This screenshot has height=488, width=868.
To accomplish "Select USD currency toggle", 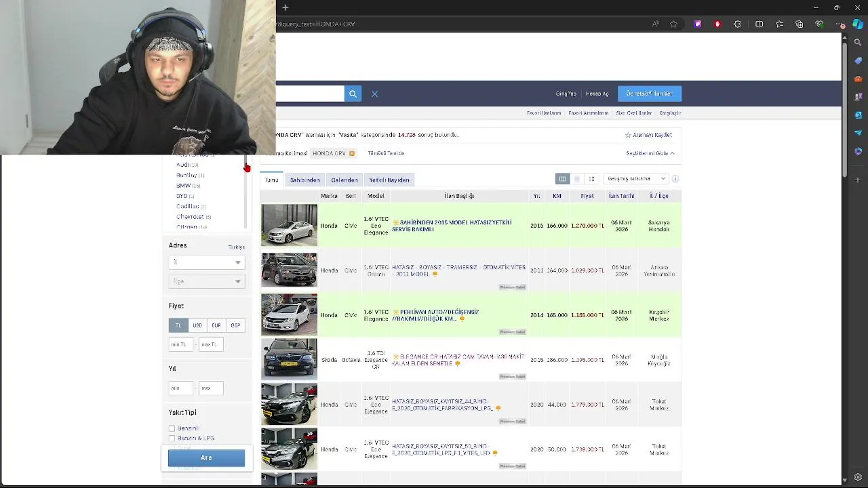I will tap(197, 325).
